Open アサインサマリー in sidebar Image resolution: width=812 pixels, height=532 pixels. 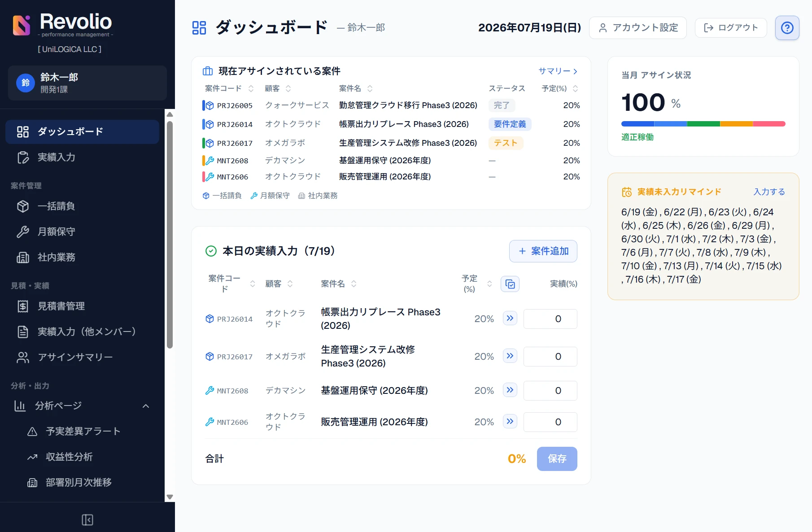(83, 358)
